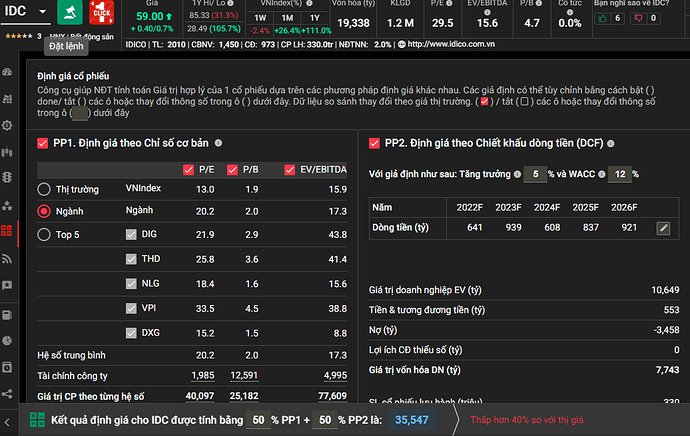The width and height of the screenshot is (690, 436).
Task: Click the info icon beside PP1 heading
Action: coord(214,143)
